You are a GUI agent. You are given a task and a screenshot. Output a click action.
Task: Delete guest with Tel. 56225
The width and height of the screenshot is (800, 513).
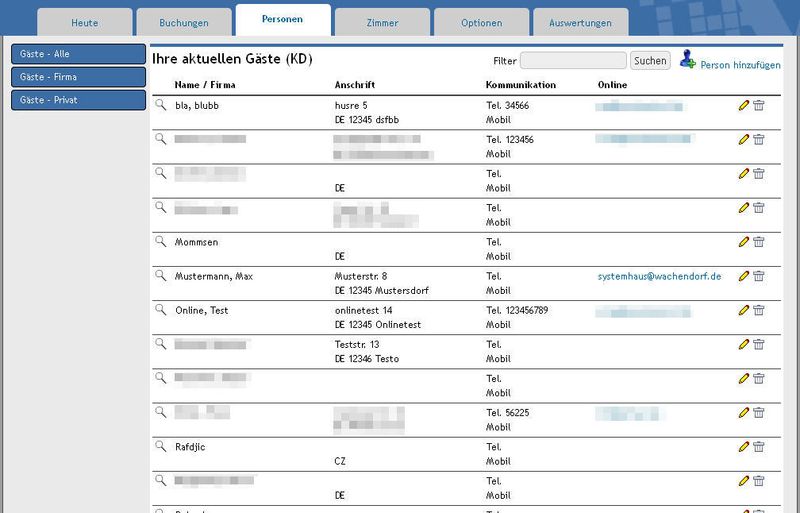pyautogui.click(x=759, y=412)
